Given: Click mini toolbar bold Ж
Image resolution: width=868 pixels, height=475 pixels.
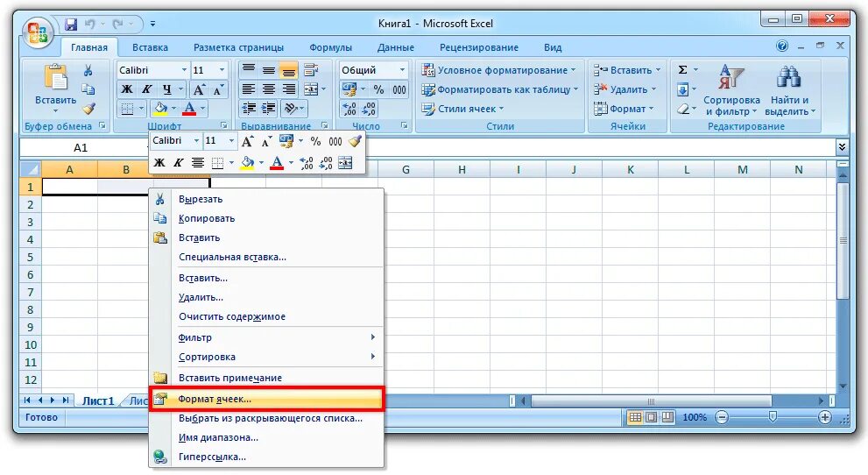Looking at the screenshot, I should pyautogui.click(x=159, y=163).
